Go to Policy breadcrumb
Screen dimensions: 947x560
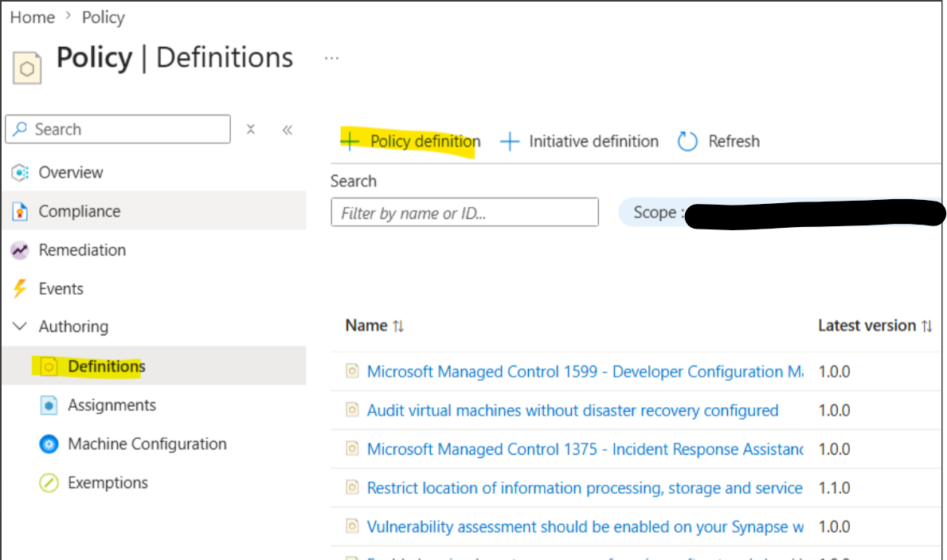pyautogui.click(x=104, y=18)
